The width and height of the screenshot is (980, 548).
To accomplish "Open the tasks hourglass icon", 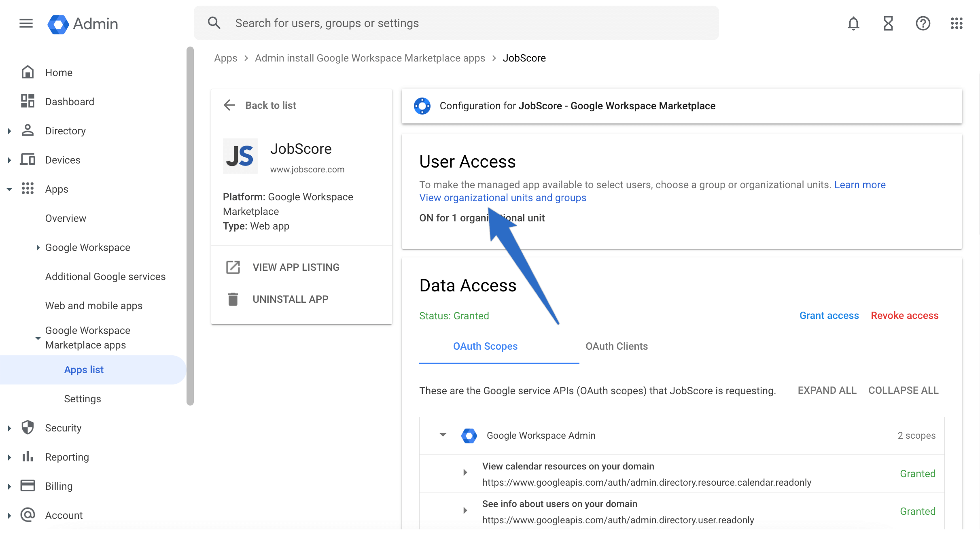I will [888, 23].
